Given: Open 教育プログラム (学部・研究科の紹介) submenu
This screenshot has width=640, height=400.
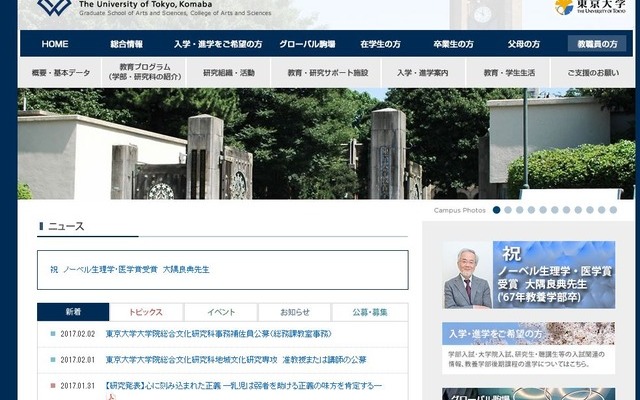Looking at the screenshot, I should click(x=144, y=72).
